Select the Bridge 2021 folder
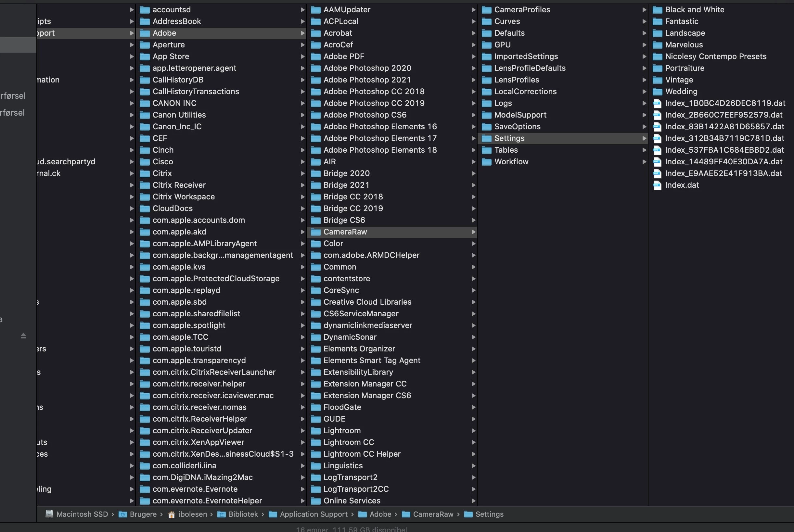794x532 pixels. [x=346, y=185]
